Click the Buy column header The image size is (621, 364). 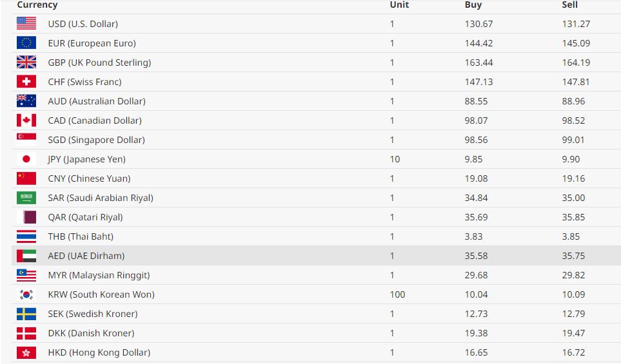click(x=473, y=5)
